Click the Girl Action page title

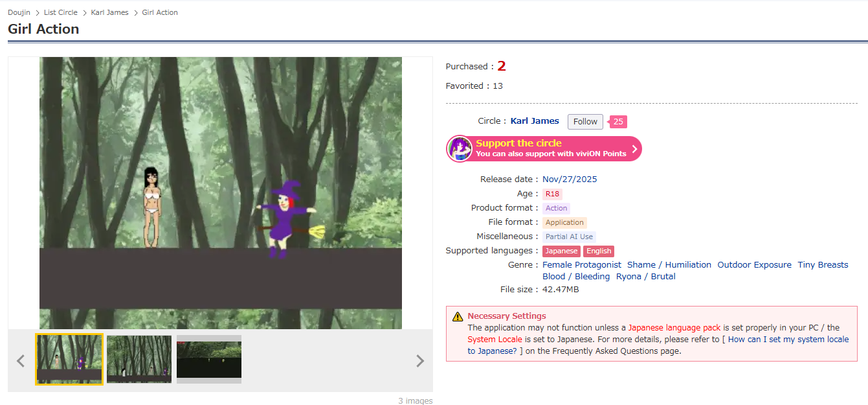coord(43,29)
